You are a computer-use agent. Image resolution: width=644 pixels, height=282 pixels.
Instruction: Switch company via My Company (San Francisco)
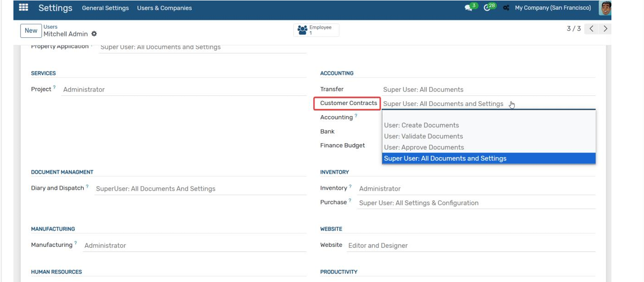coord(553,8)
